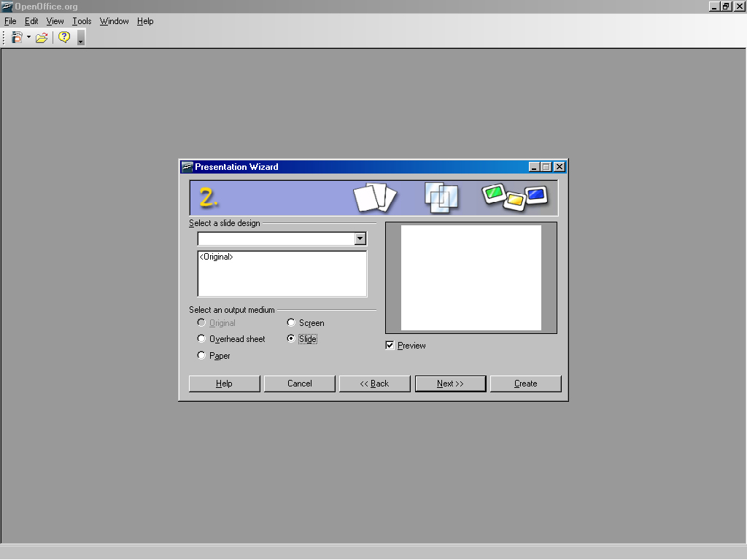Click the paper sheets icon in wizard banner
The image size is (747, 560).
coord(375,198)
